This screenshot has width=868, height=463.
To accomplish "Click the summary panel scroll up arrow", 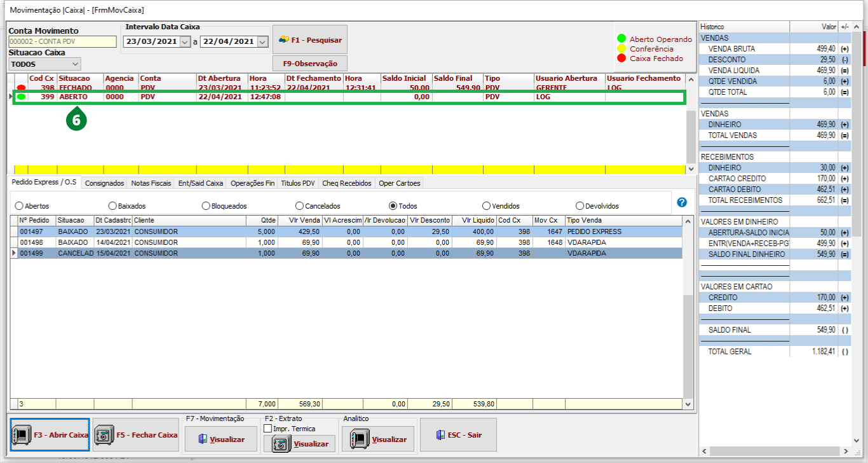I will pyautogui.click(x=857, y=26).
